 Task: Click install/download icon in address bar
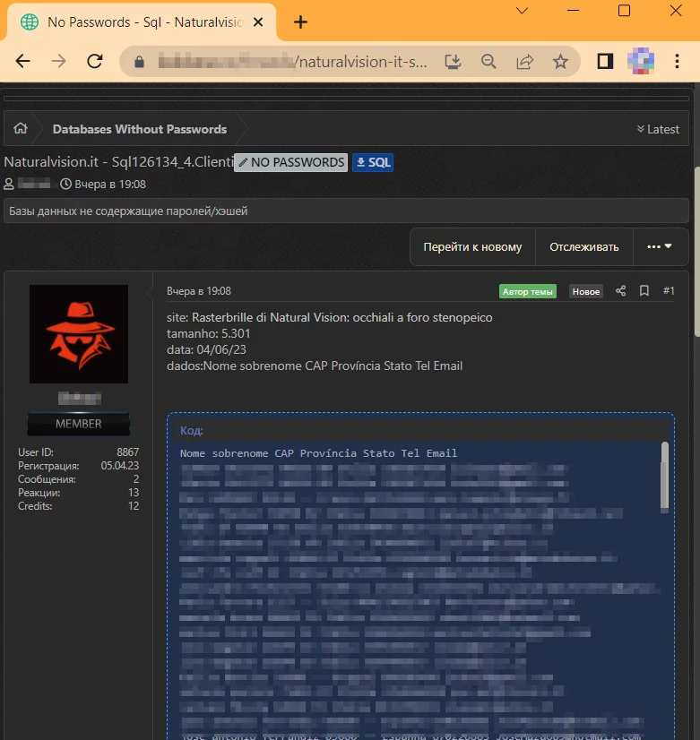[453, 62]
